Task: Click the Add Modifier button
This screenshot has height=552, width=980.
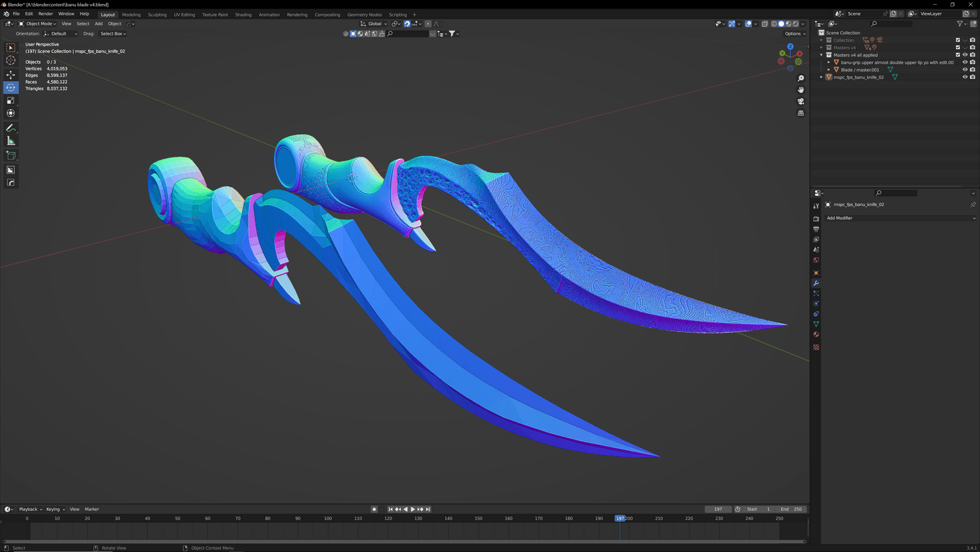Action: tap(900, 218)
